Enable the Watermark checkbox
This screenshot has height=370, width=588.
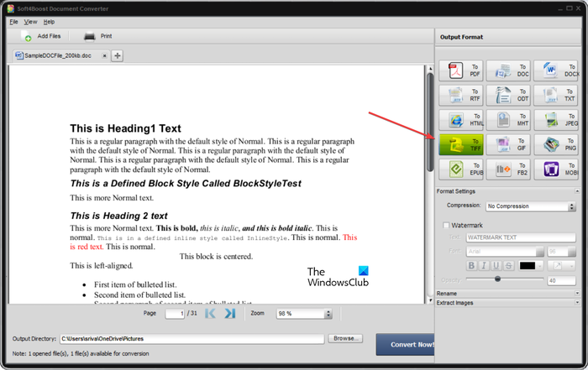(446, 226)
